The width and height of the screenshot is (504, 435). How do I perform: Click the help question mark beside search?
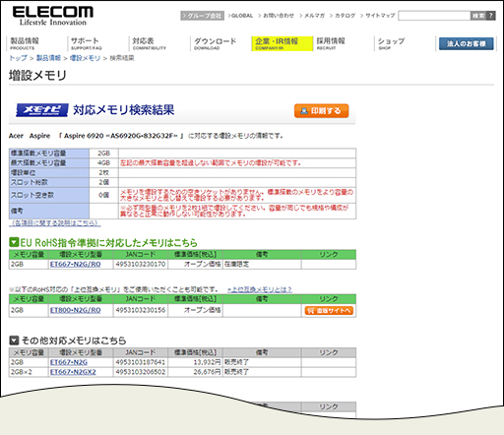pos(491,16)
